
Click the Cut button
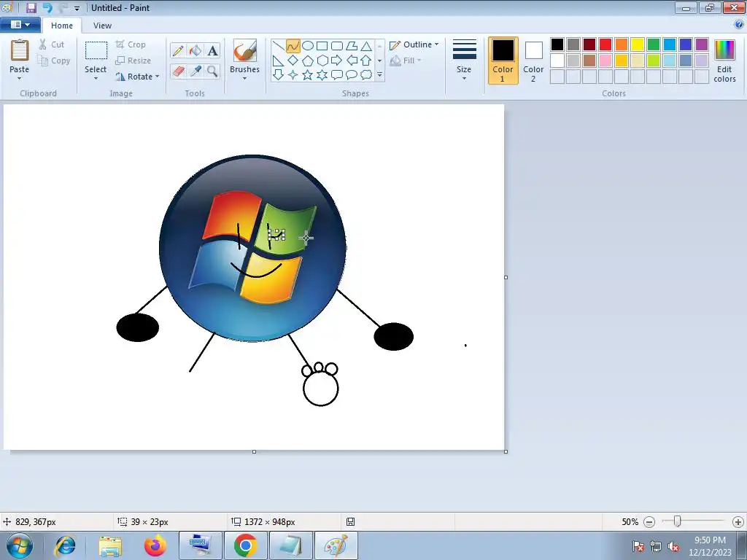coord(52,44)
